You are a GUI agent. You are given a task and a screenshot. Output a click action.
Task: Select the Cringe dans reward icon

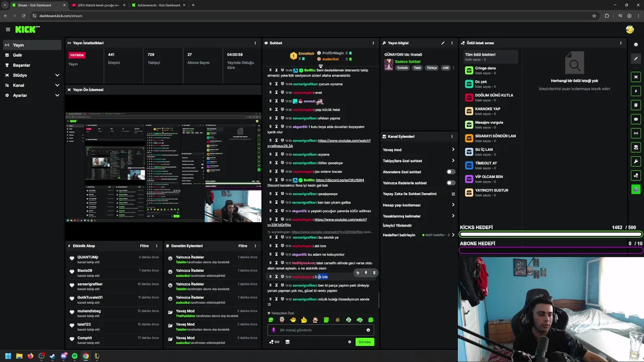click(x=469, y=70)
